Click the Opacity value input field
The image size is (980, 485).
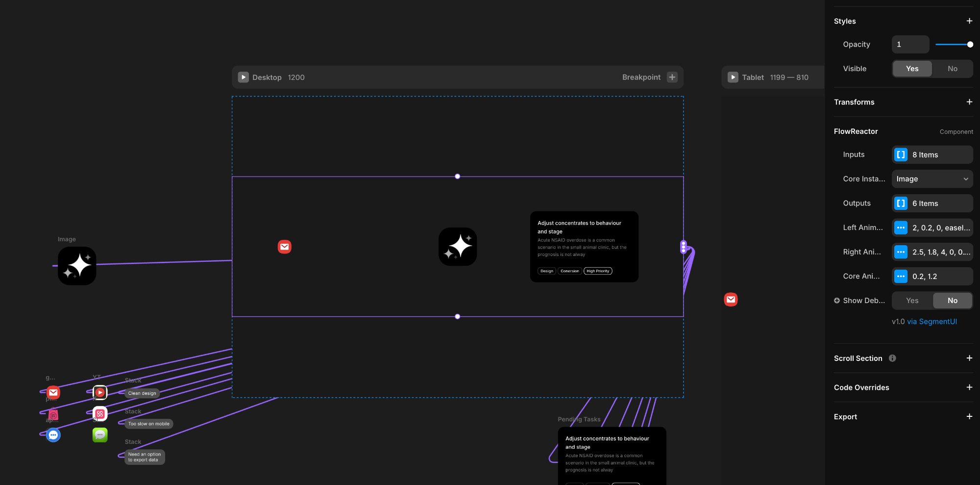(910, 45)
